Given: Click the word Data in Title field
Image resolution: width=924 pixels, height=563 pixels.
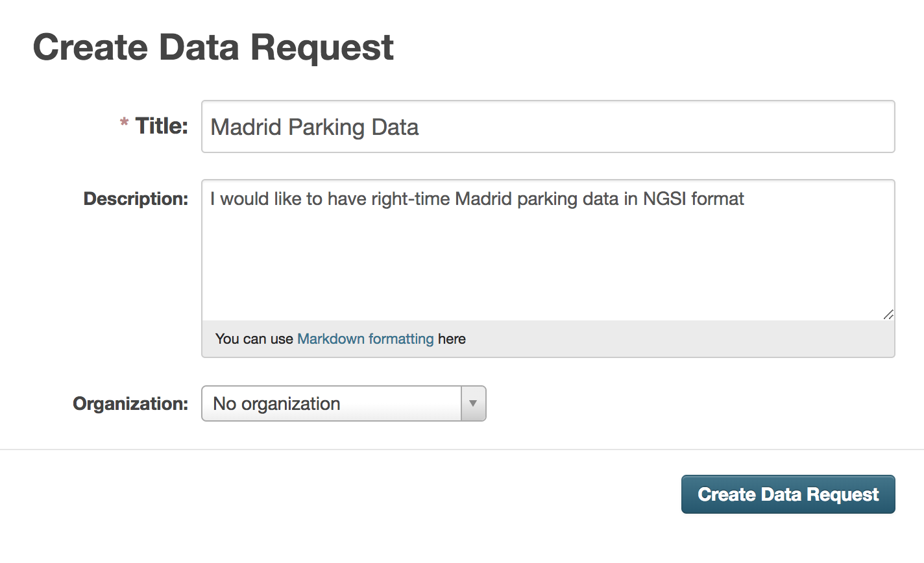Looking at the screenshot, I should (395, 127).
